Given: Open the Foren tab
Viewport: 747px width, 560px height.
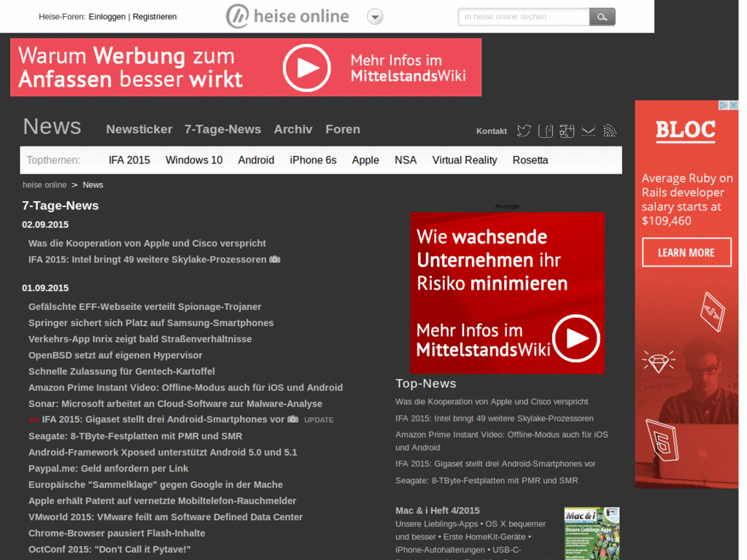Looking at the screenshot, I should [x=343, y=129].
